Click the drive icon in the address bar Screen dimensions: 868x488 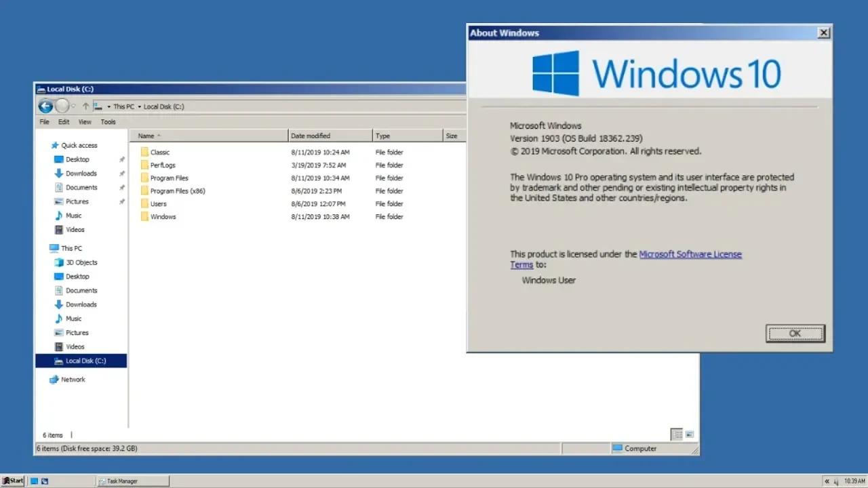[x=98, y=106]
